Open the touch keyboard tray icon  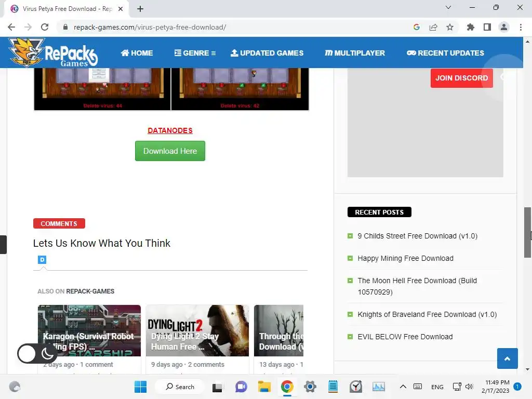[x=418, y=387]
